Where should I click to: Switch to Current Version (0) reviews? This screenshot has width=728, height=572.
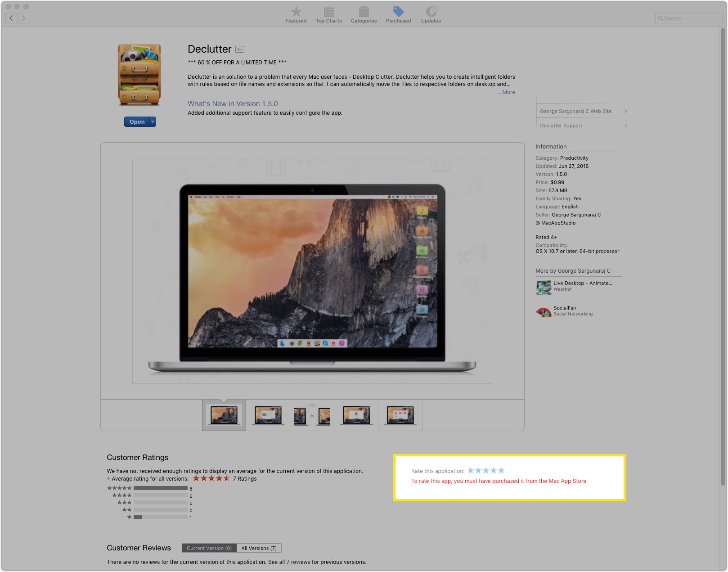tap(209, 548)
